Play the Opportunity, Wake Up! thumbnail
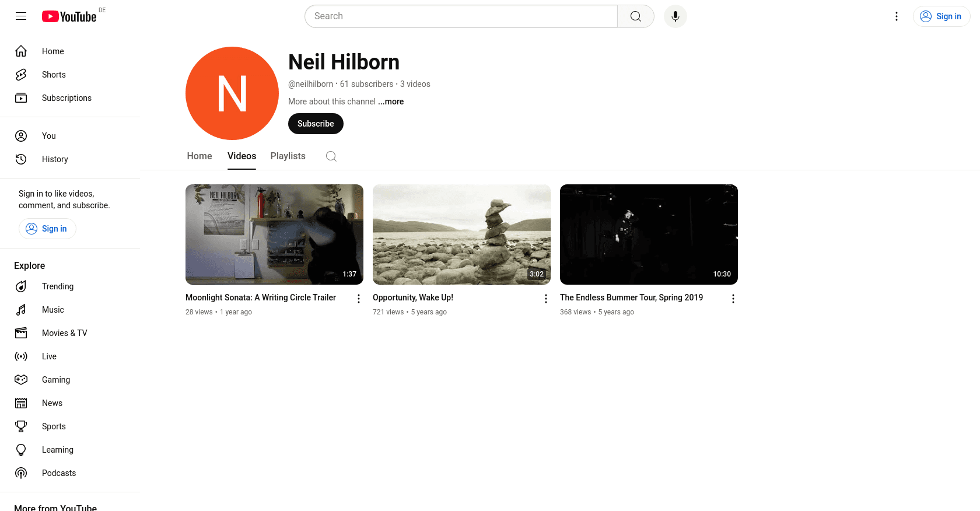This screenshot has width=980, height=511. 461,235
